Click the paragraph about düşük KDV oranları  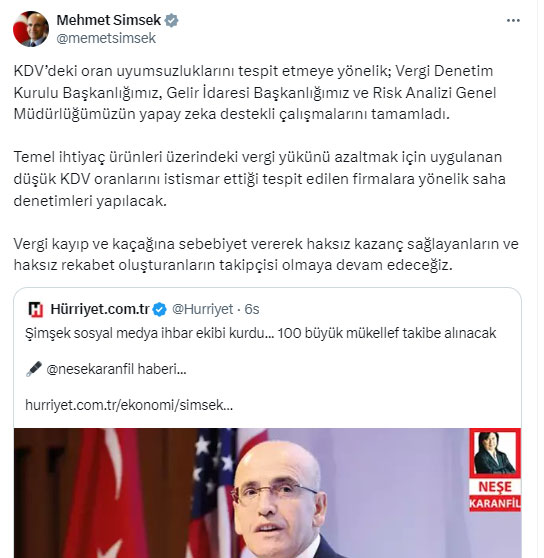click(260, 179)
